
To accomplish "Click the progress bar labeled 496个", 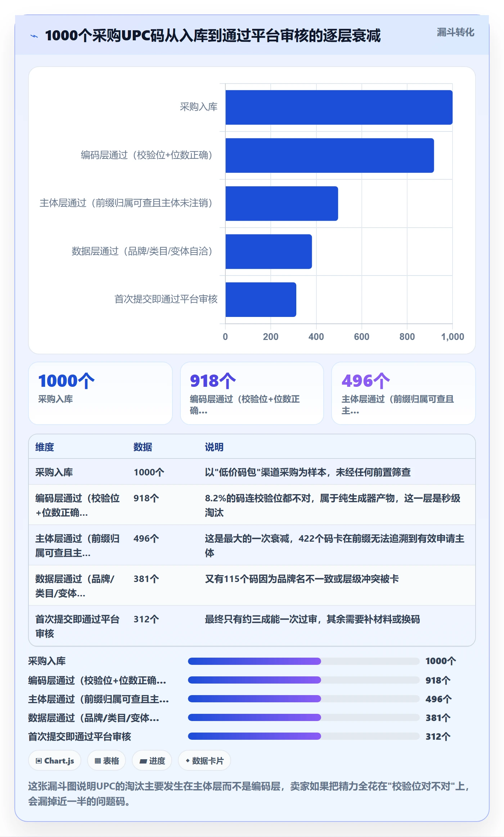I will pos(304,699).
